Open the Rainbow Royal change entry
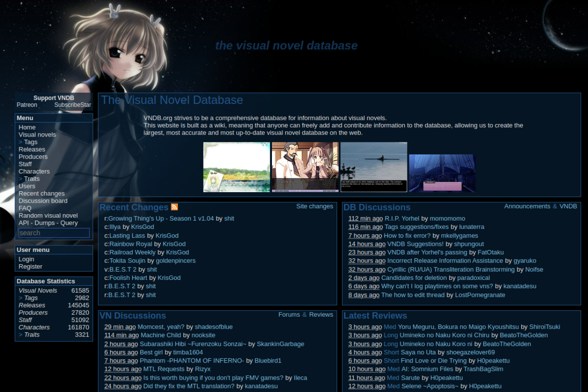The image size is (588, 392). [x=130, y=244]
